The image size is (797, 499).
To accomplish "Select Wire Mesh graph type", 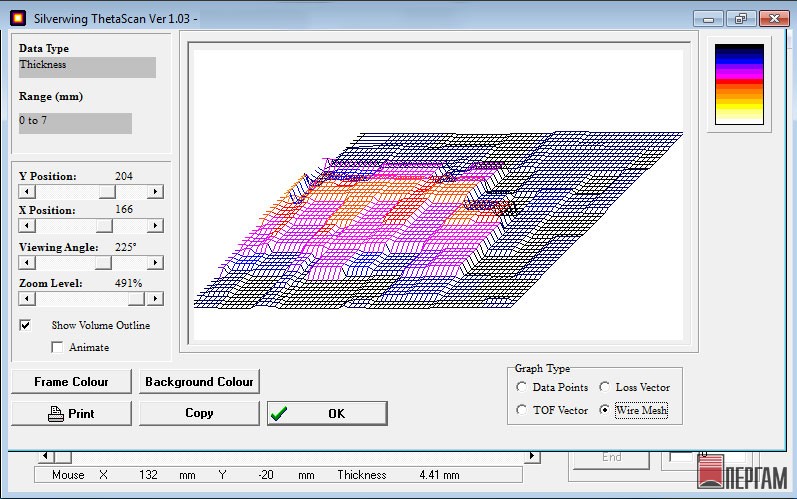I will point(604,410).
